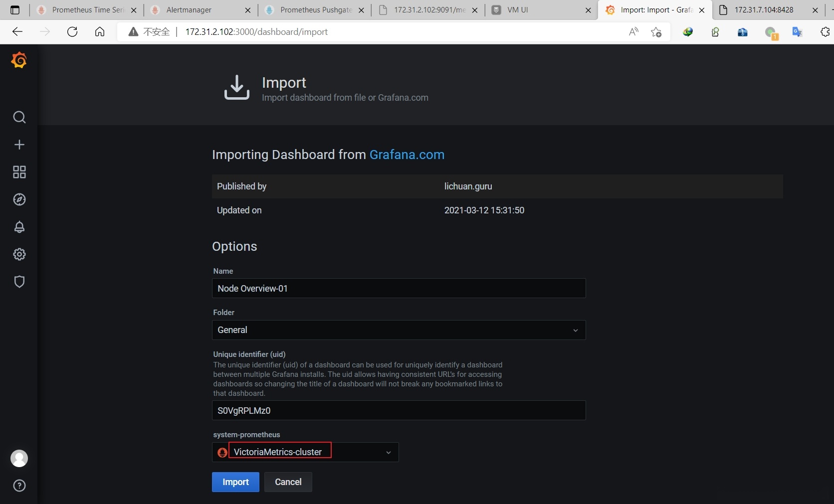Click the blue toolbox extension icon
This screenshot has width=834, height=504.
click(743, 32)
